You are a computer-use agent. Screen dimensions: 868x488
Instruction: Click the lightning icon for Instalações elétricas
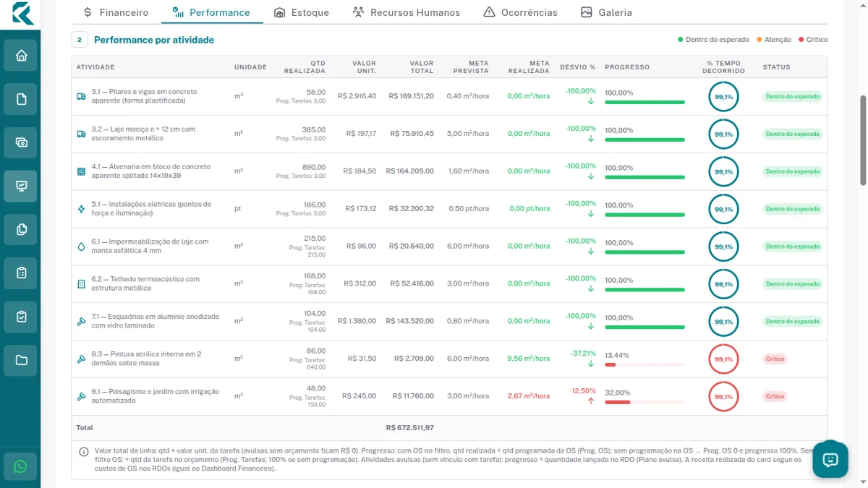pyautogui.click(x=81, y=209)
